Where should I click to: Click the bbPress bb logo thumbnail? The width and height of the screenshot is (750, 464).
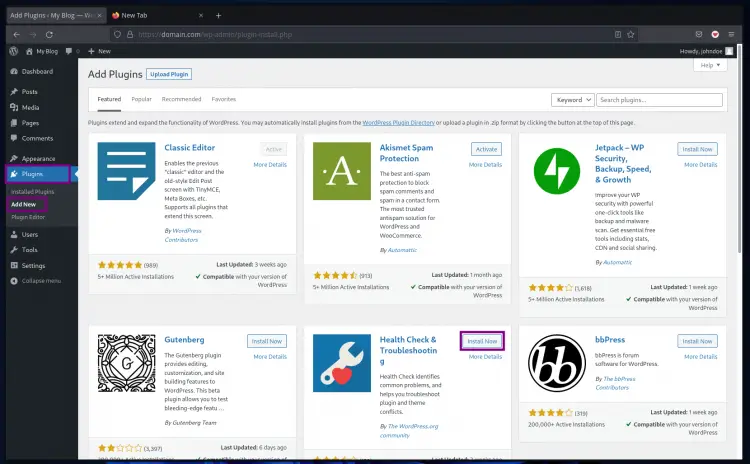coord(557,363)
